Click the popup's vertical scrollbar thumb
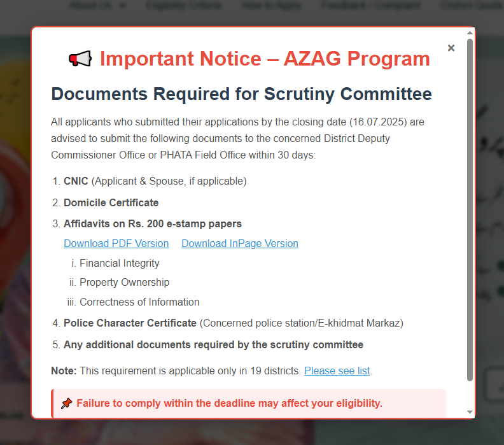Image resolution: width=504 pixels, height=445 pixels. tap(470, 210)
